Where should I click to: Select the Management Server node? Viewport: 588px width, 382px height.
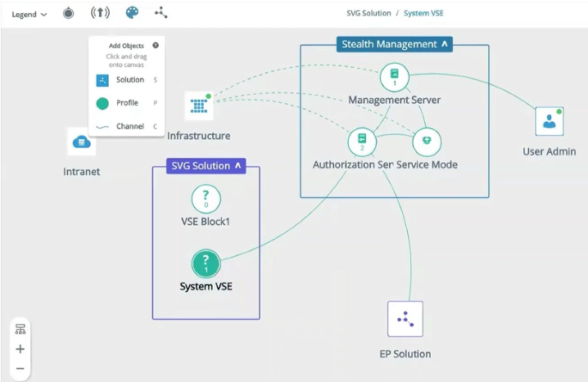(x=394, y=78)
